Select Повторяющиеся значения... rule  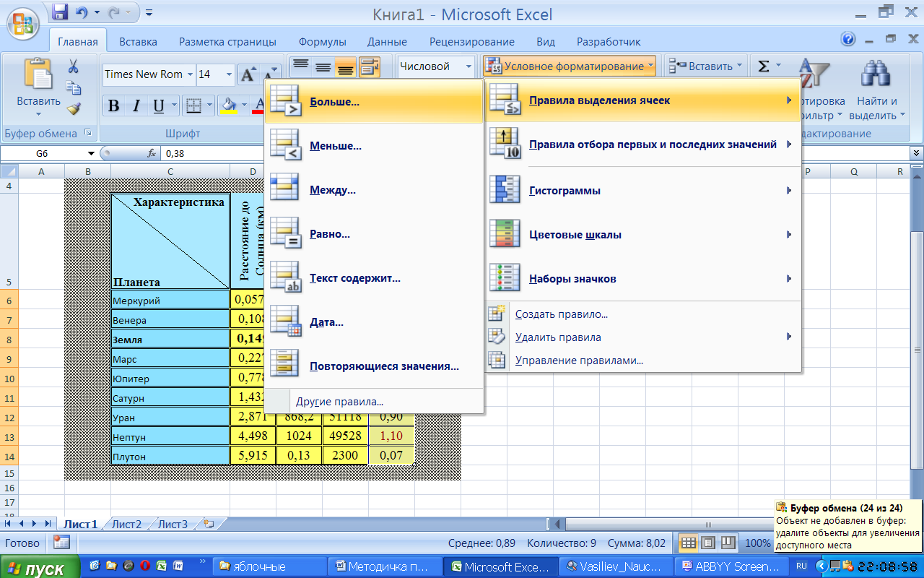coord(373,366)
